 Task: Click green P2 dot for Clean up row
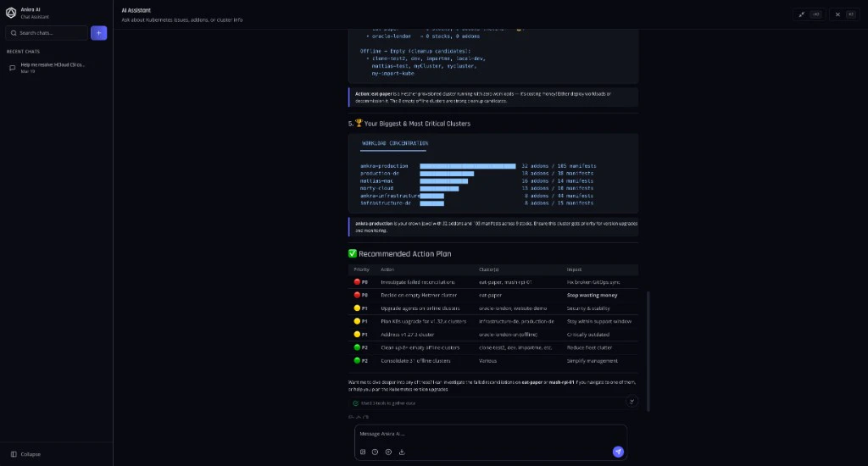(x=357, y=347)
